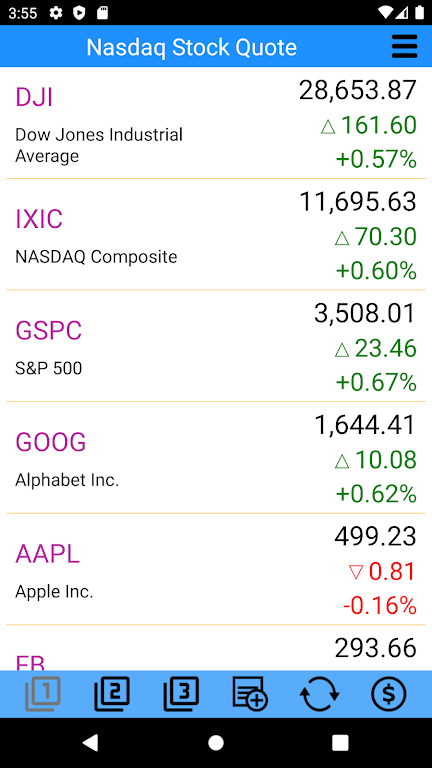Switch to portfolio page 1
Image resolution: width=432 pixels, height=768 pixels.
click(x=43, y=694)
